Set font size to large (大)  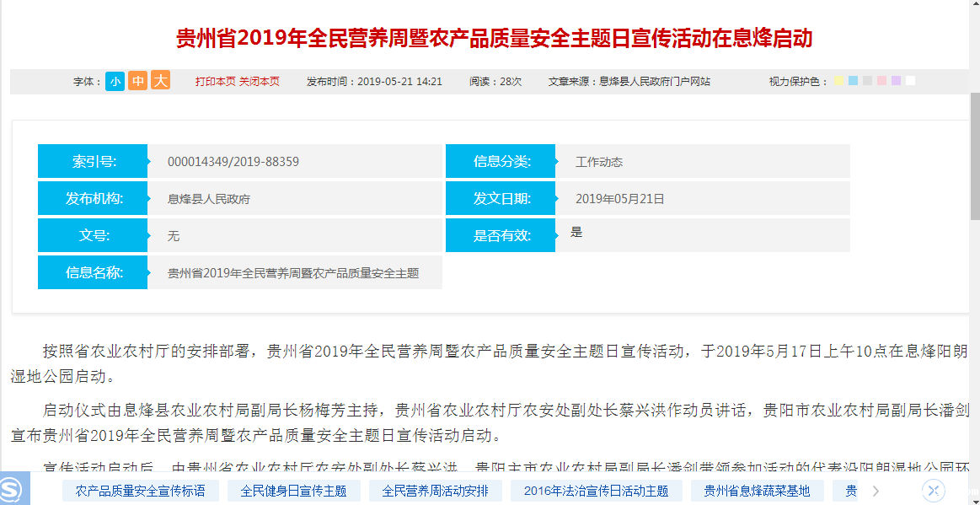pyautogui.click(x=160, y=81)
